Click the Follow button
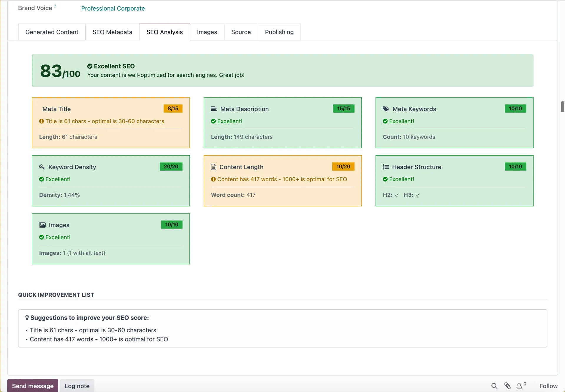The width and height of the screenshot is (565, 392). click(548, 386)
